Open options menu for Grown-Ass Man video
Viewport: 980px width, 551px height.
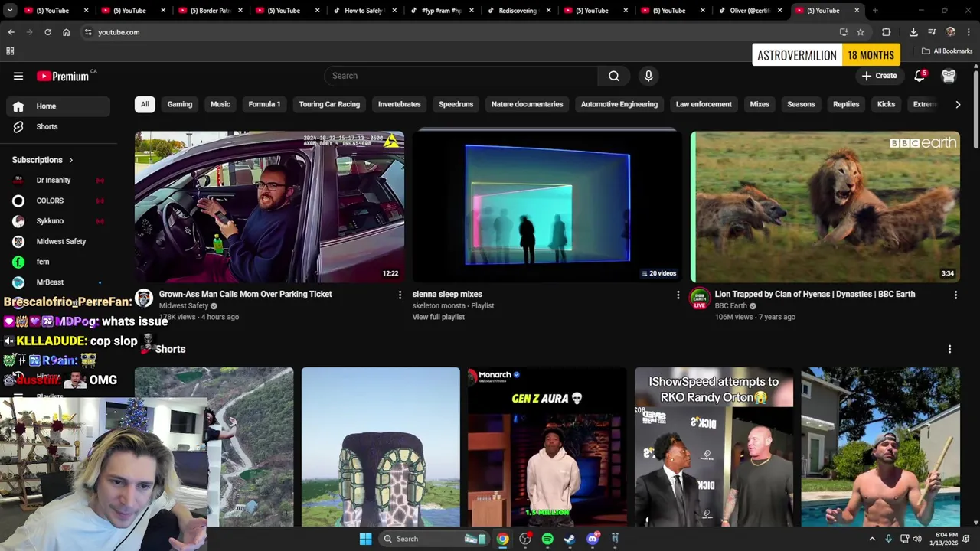pyautogui.click(x=400, y=295)
